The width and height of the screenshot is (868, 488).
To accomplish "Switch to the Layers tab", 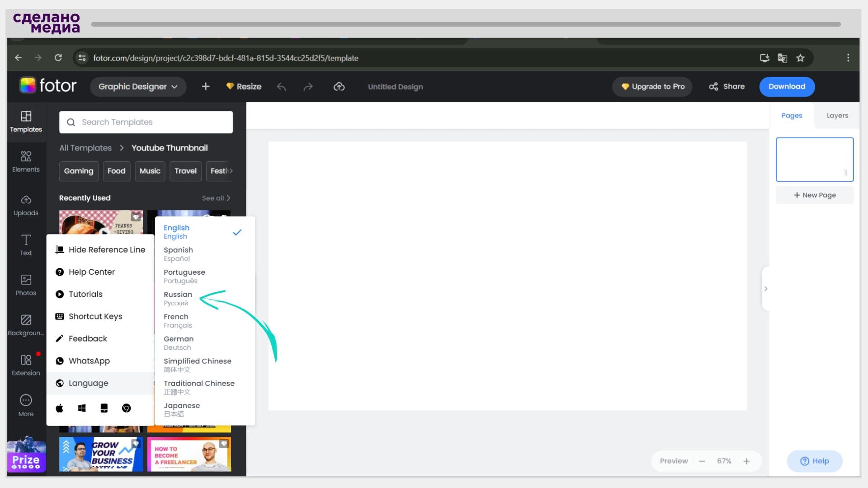I will [837, 116].
